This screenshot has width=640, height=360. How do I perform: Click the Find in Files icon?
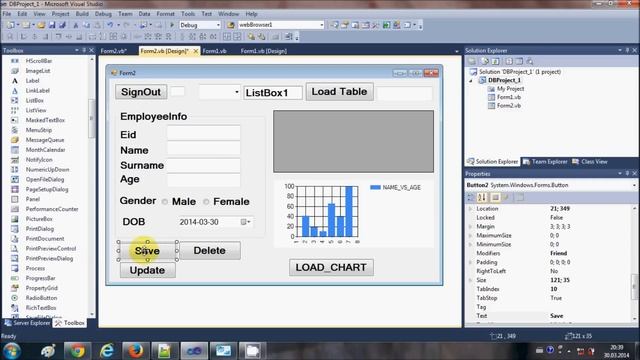[x=231, y=25]
